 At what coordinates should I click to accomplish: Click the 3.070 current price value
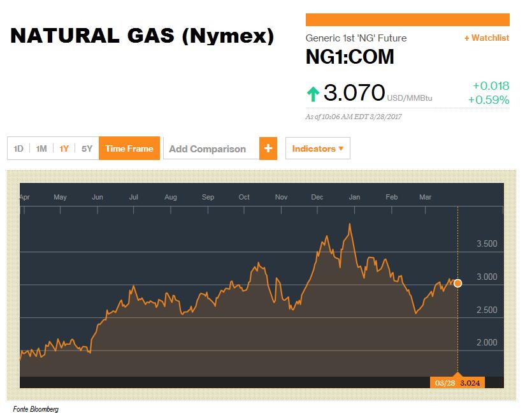[354, 92]
